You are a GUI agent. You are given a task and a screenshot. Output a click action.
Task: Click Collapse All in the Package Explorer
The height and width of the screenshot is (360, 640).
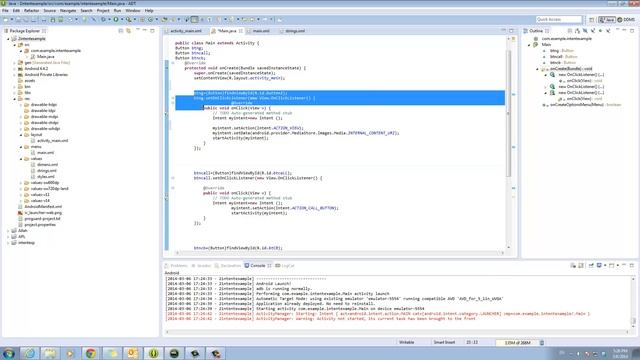click(x=121, y=31)
